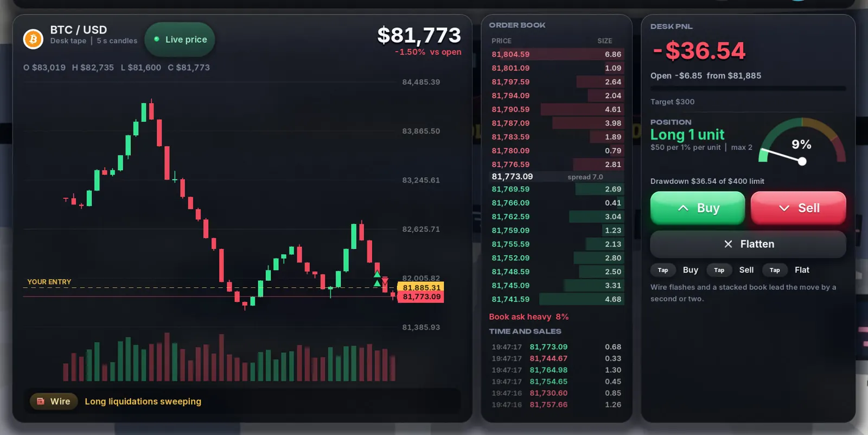Select bid level 81,745.09 in order book

pos(557,285)
